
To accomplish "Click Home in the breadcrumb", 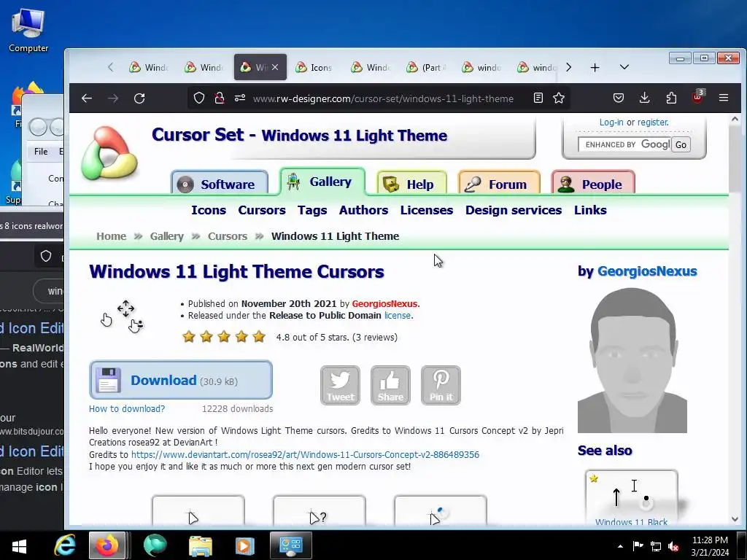I will coord(112,236).
